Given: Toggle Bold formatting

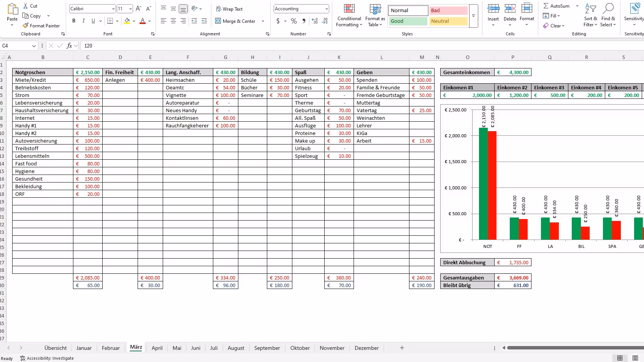Looking at the screenshot, I should [74, 21].
